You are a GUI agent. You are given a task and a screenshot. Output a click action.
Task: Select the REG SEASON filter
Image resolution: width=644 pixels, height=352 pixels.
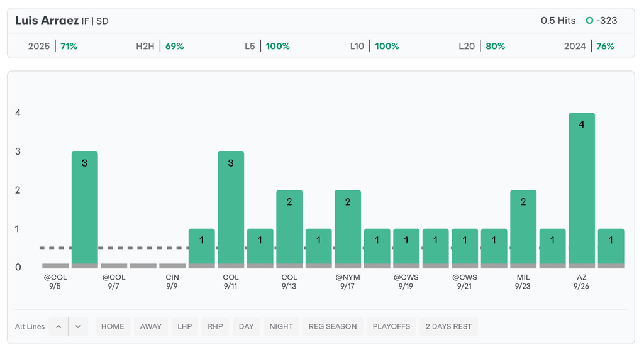[333, 327]
